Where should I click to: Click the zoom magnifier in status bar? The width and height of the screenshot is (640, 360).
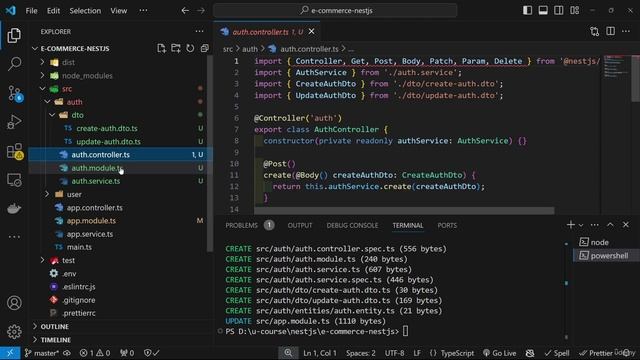288,353
